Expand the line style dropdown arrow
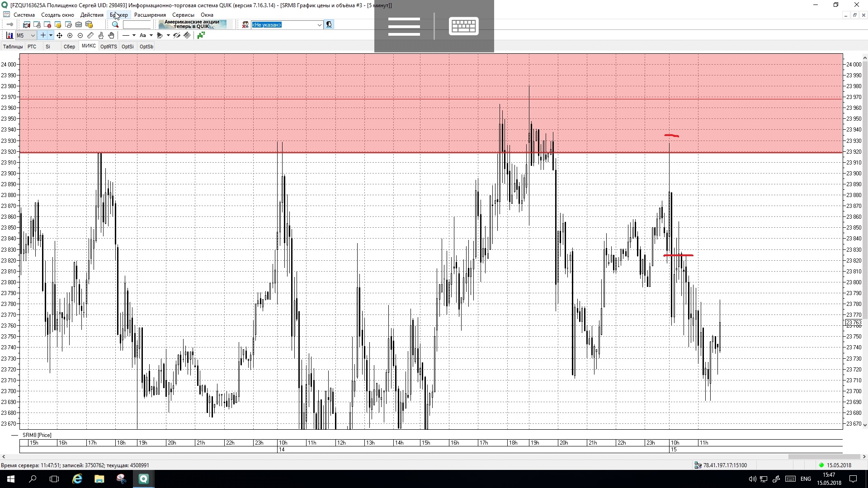868x488 pixels. (x=134, y=35)
